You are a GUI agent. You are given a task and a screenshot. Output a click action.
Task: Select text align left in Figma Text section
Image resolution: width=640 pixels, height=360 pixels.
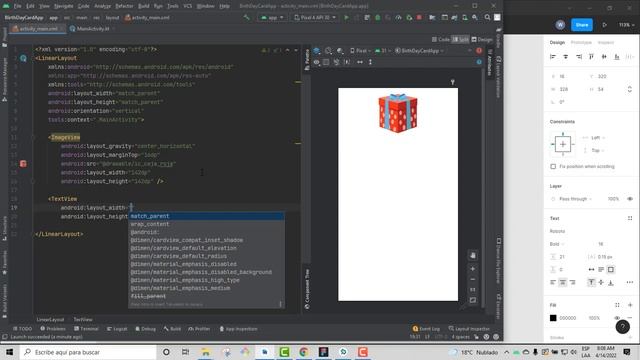553,282
